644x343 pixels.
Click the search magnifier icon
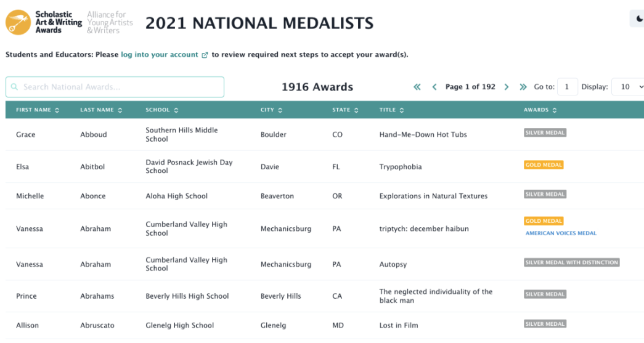[x=15, y=87]
